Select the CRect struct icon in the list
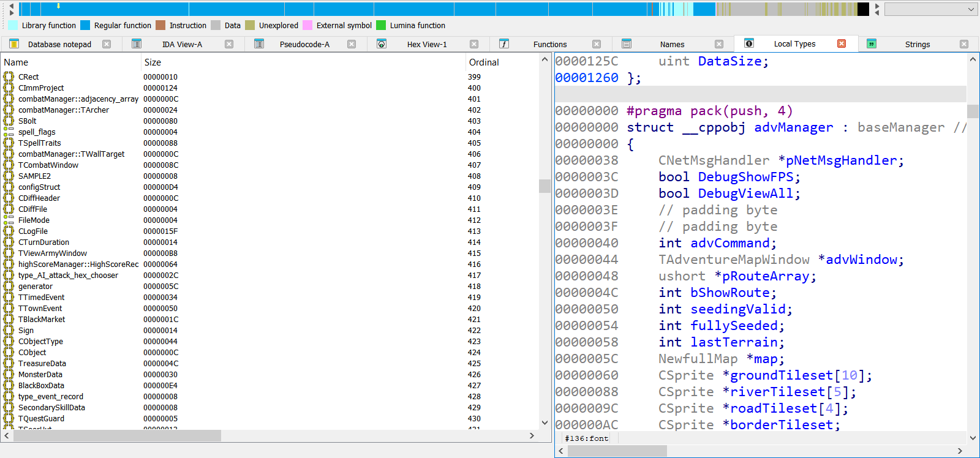The width and height of the screenshot is (980, 458). click(x=9, y=77)
